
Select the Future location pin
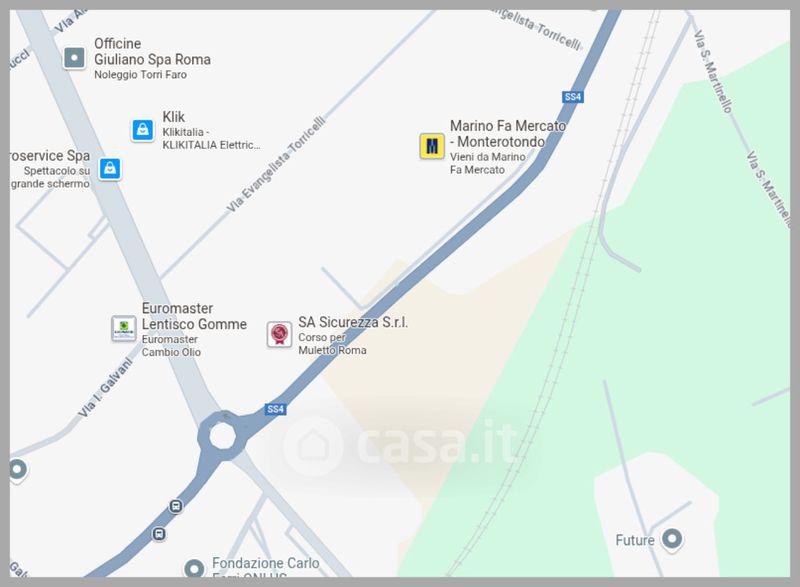click(x=671, y=540)
